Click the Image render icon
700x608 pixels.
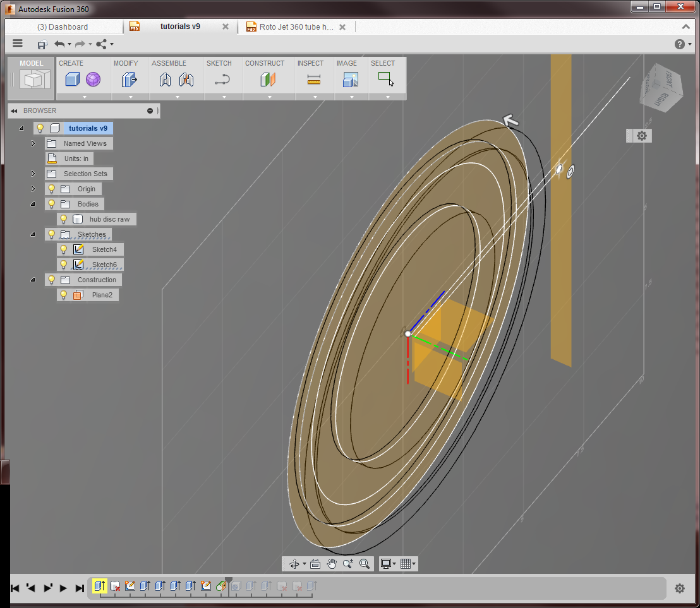coord(351,80)
